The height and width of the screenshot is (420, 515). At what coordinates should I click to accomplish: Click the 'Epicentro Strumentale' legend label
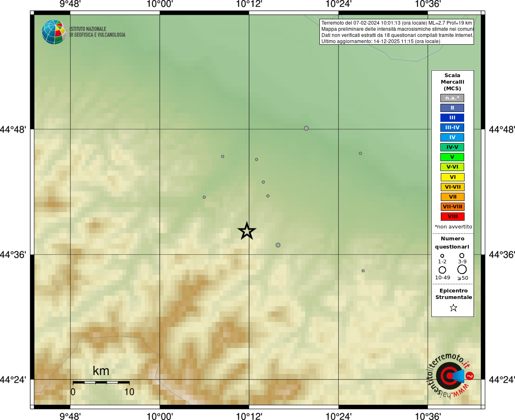[x=453, y=294]
